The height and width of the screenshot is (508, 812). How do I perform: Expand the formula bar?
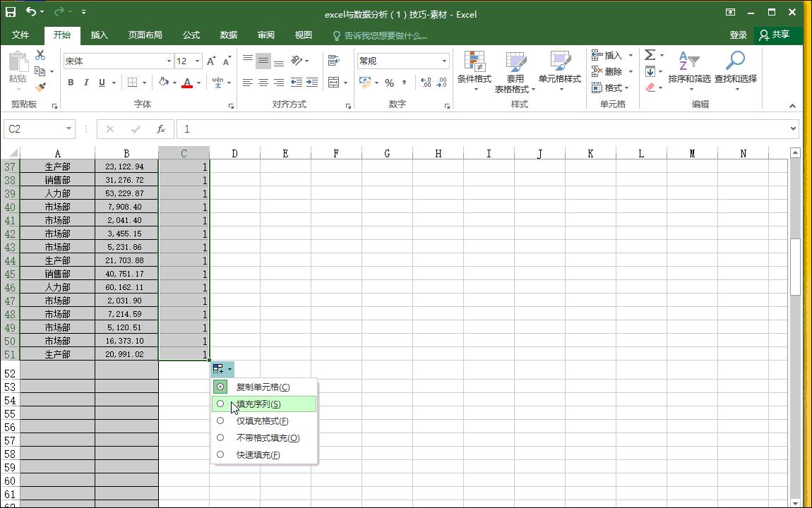click(x=793, y=129)
